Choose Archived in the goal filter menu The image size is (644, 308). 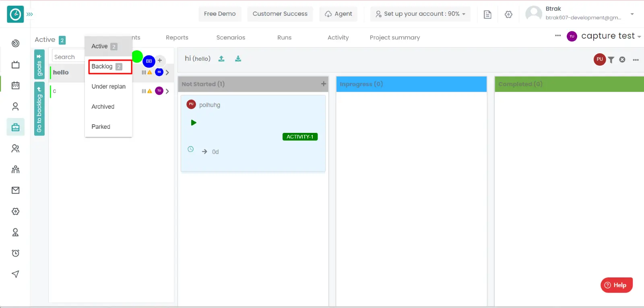pos(103,107)
